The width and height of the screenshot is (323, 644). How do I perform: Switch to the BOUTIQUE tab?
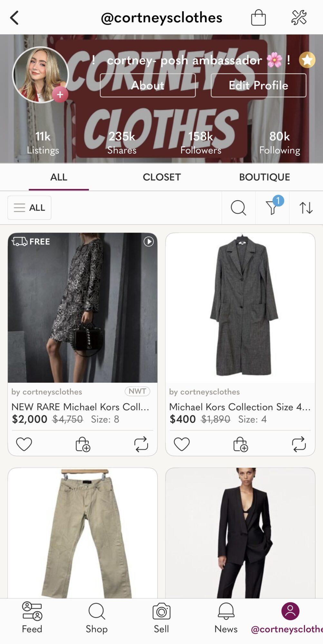(264, 177)
